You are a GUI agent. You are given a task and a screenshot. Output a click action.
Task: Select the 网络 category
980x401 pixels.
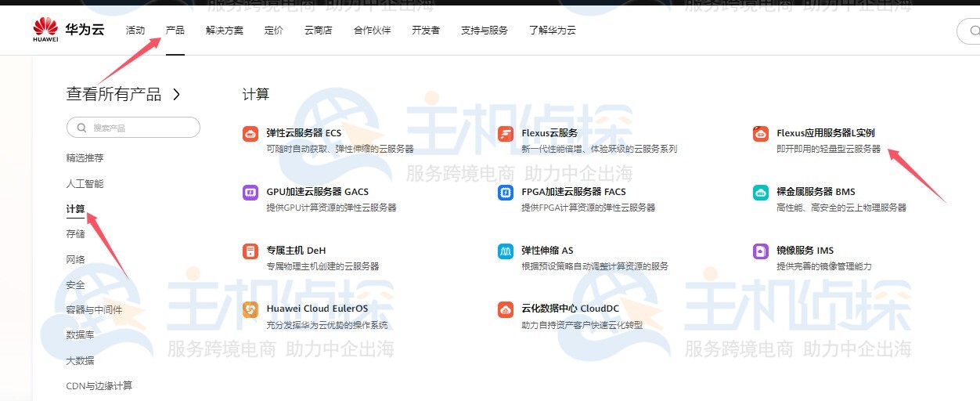click(76, 259)
